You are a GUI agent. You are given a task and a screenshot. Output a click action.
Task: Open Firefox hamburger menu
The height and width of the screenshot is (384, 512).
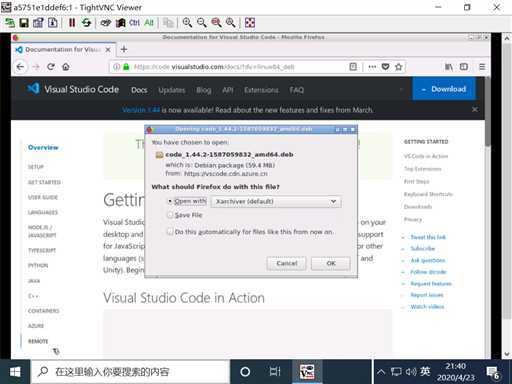482,67
